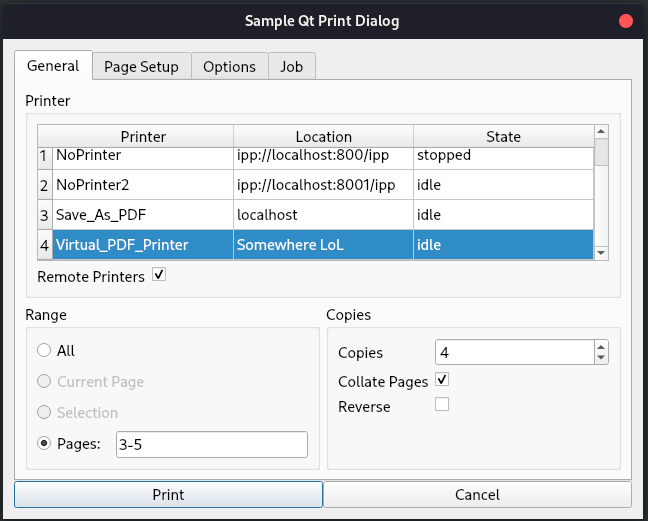Image resolution: width=648 pixels, height=521 pixels.
Task: Click the localhost location cell
Action: pyautogui.click(x=324, y=215)
